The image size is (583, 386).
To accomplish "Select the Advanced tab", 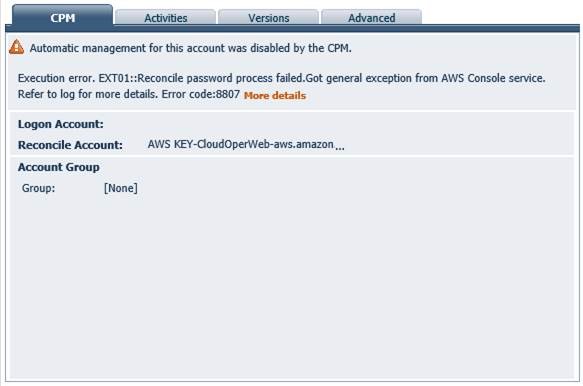I will click(x=371, y=17).
